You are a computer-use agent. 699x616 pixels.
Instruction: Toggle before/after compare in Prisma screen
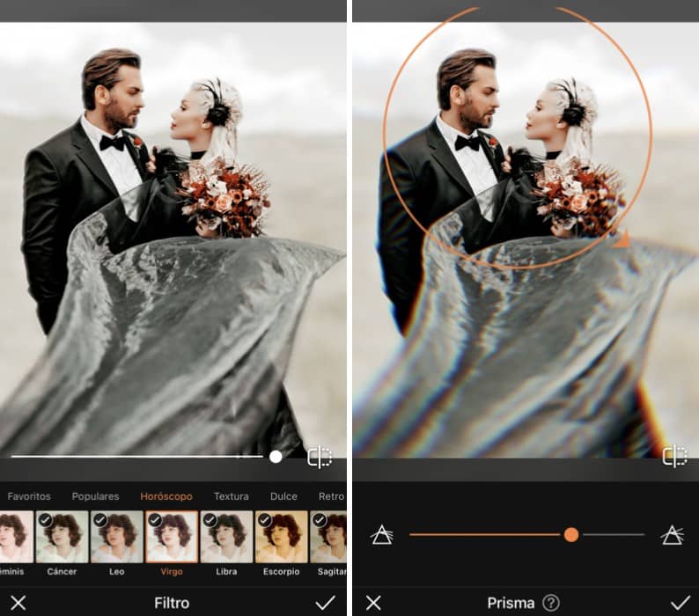pos(674,456)
